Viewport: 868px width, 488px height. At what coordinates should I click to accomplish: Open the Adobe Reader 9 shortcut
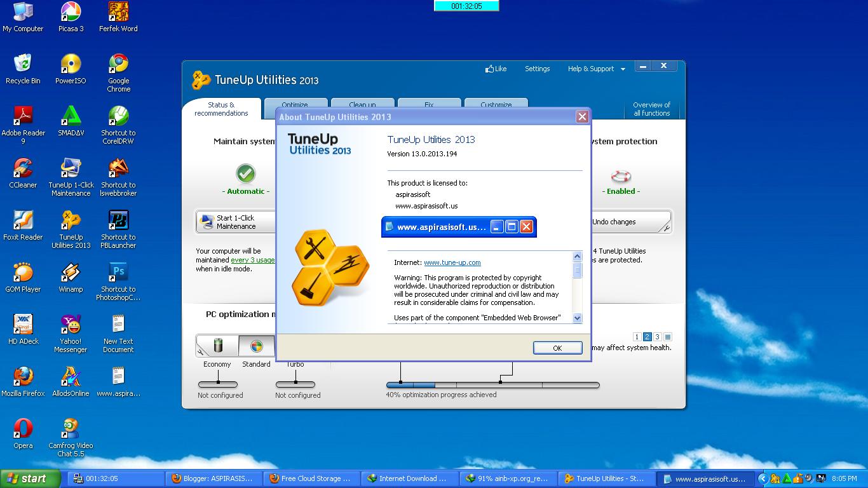click(x=23, y=125)
